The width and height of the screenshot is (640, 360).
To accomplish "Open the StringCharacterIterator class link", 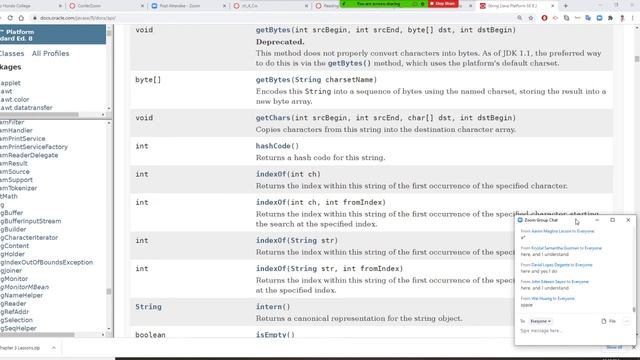I will click(29, 238).
